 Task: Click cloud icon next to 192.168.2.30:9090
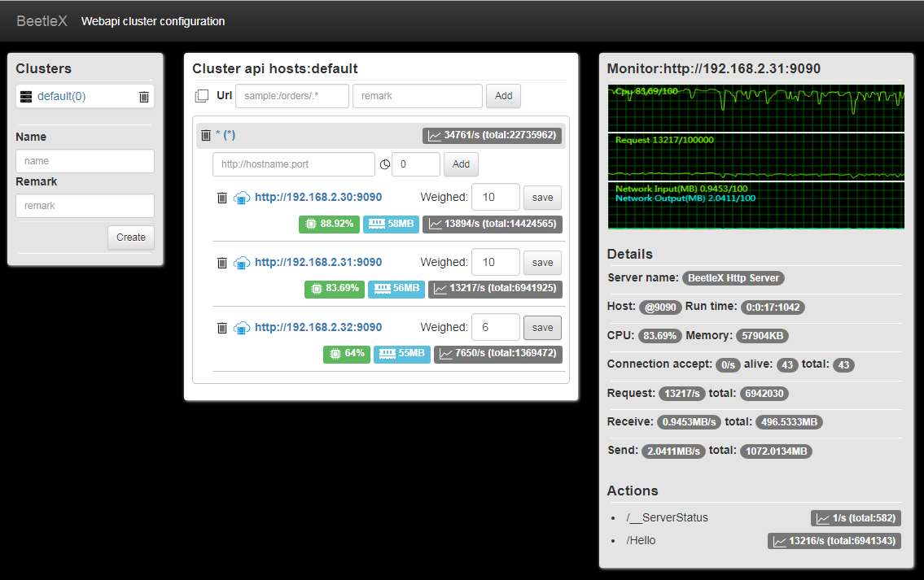(x=242, y=197)
